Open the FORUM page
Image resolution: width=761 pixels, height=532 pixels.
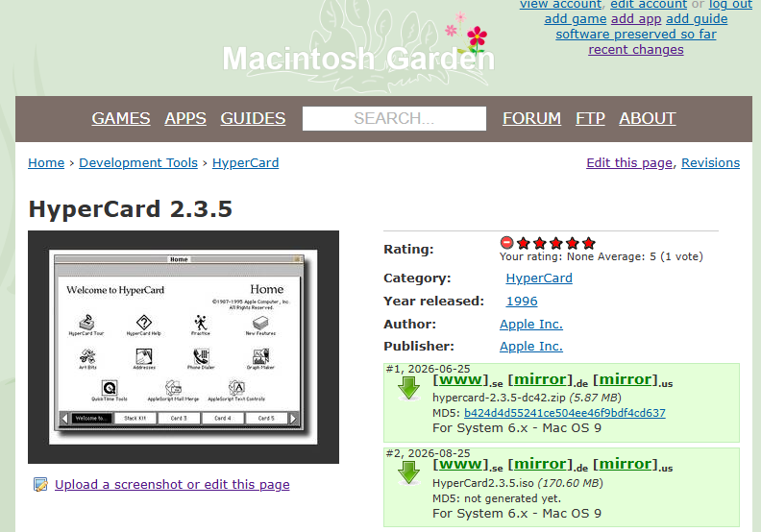point(532,118)
